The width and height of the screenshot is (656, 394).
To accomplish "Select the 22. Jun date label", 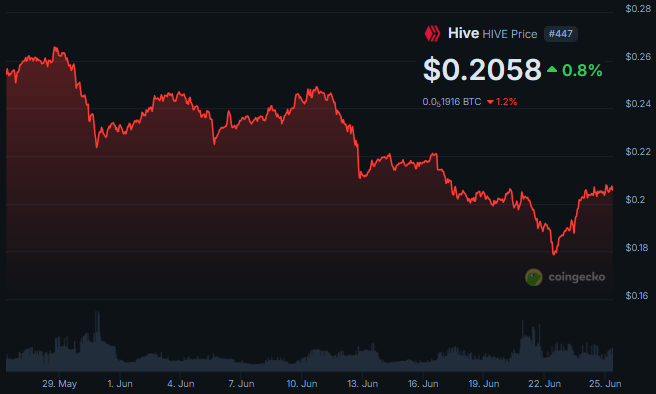I will point(544,384).
